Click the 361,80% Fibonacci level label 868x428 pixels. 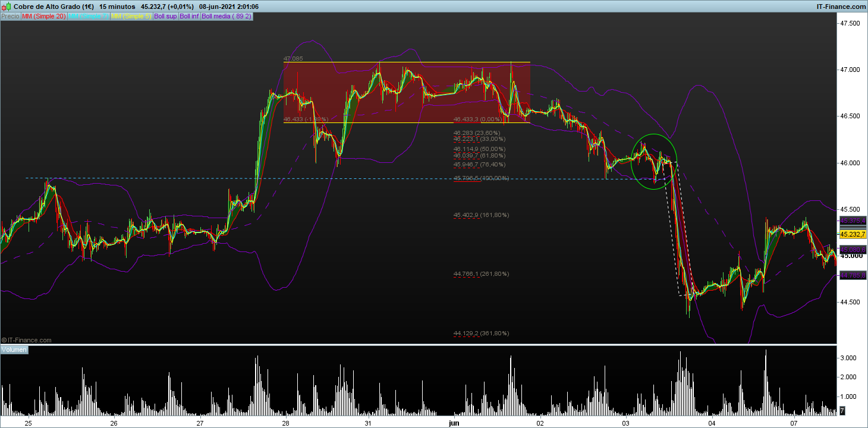(x=481, y=333)
